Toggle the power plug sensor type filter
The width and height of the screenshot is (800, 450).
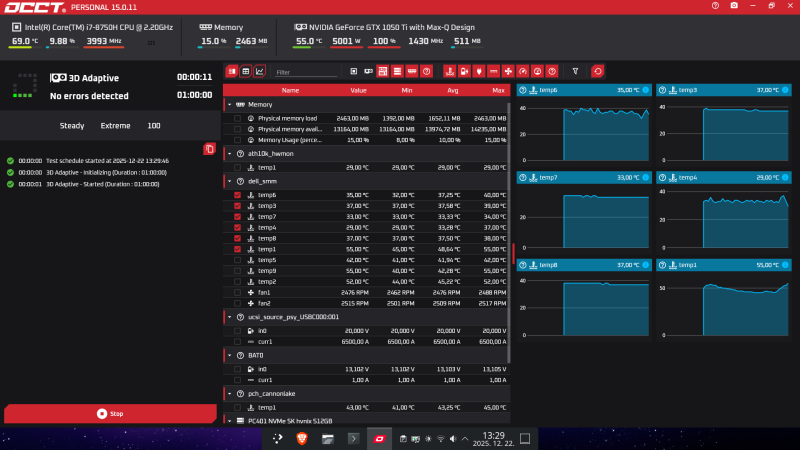(479, 71)
